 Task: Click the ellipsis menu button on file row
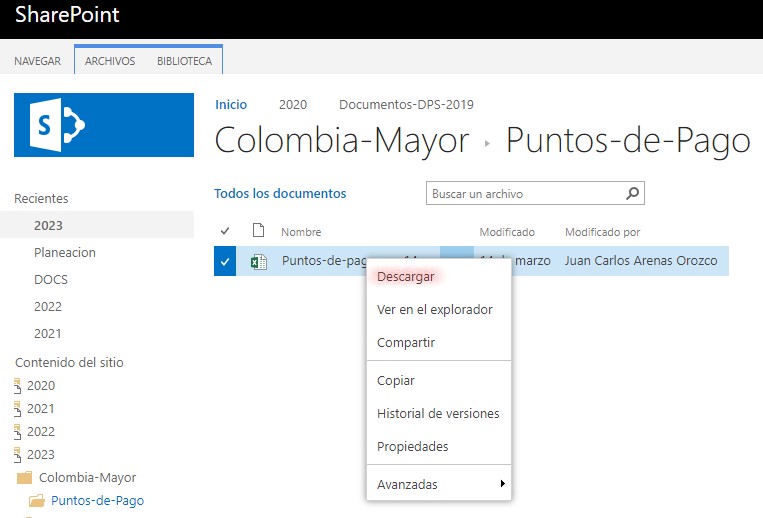click(x=456, y=252)
